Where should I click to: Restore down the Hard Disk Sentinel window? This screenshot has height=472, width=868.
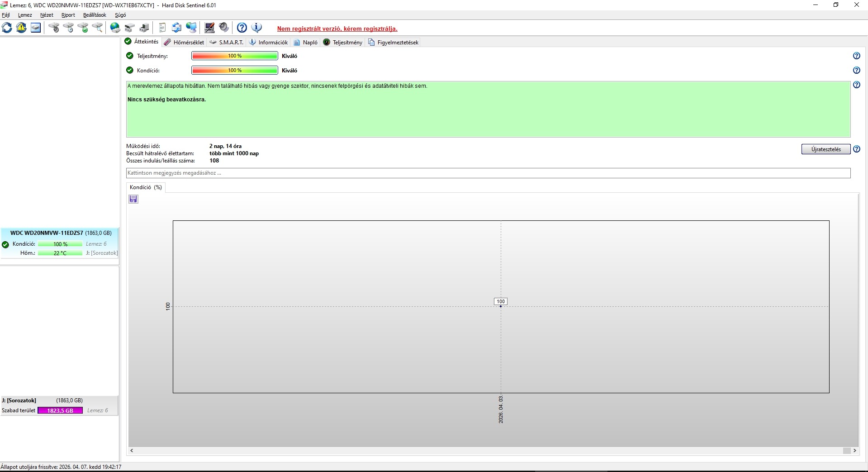click(x=836, y=5)
